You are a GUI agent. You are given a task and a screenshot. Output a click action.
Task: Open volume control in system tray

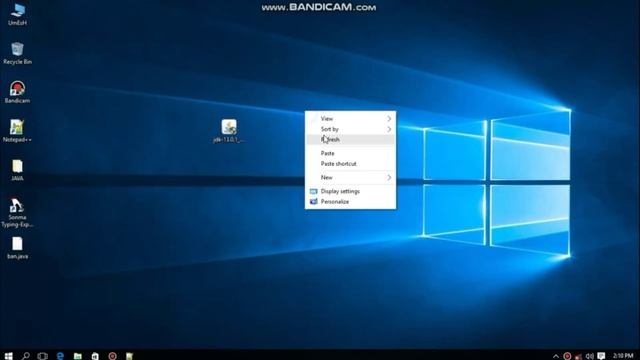(x=589, y=356)
